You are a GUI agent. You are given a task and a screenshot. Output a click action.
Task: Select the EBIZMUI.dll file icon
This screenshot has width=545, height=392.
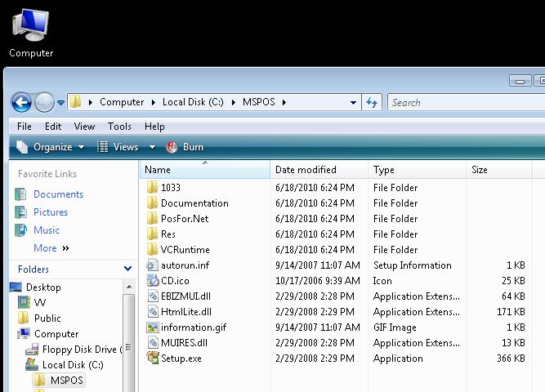153,296
